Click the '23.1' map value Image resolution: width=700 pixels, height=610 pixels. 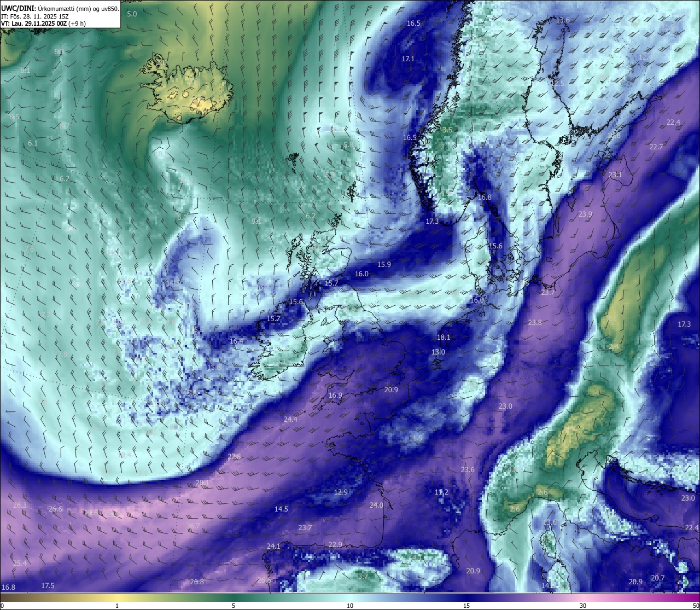click(x=615, y=175)
